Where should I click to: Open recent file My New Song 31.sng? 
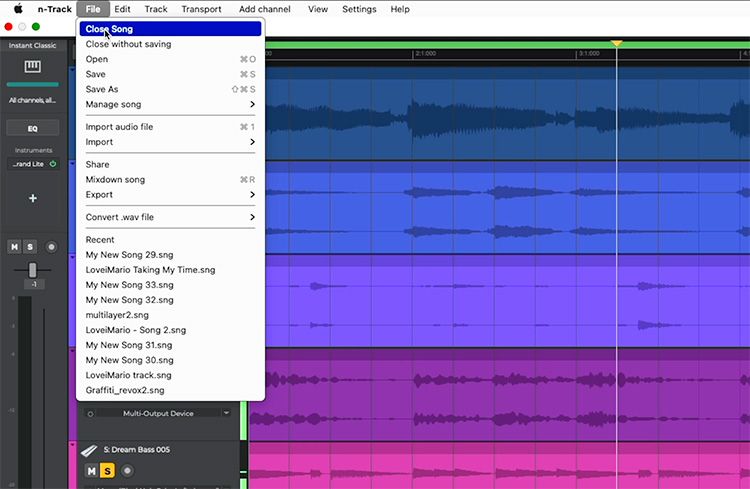[170, 345]
